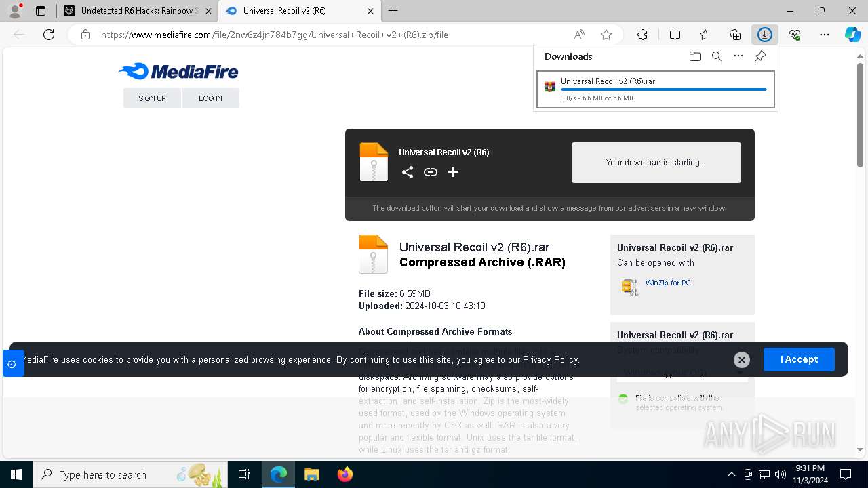Open the WinZip for PC link
This screenshot has width=868, height=488.
668,283
